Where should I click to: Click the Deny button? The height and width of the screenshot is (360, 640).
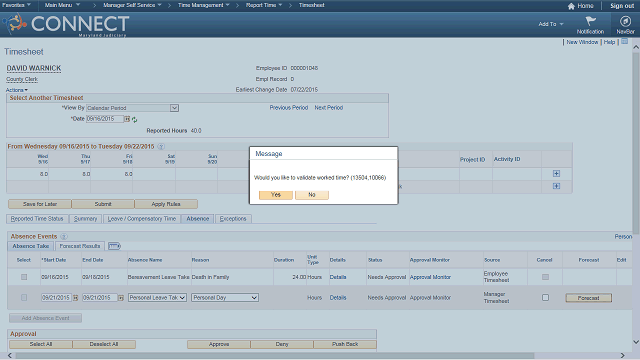click(282, 344)
